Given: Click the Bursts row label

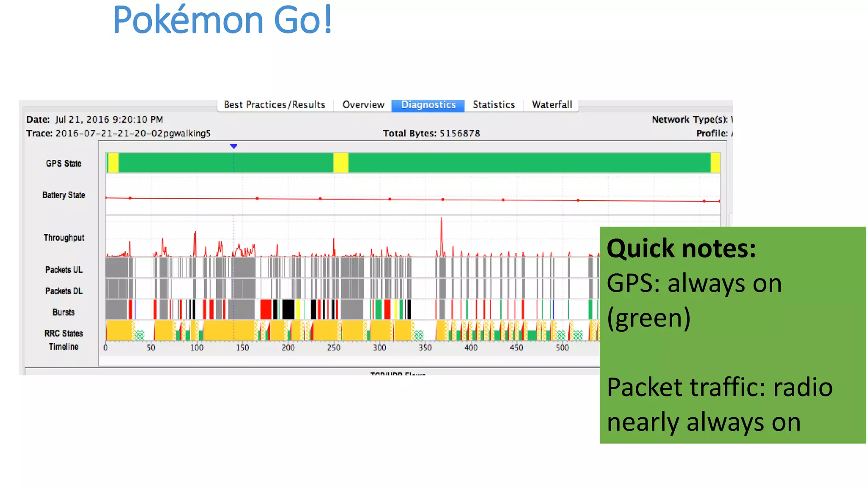Looking at the screenshot, I should tap(64, 312).
